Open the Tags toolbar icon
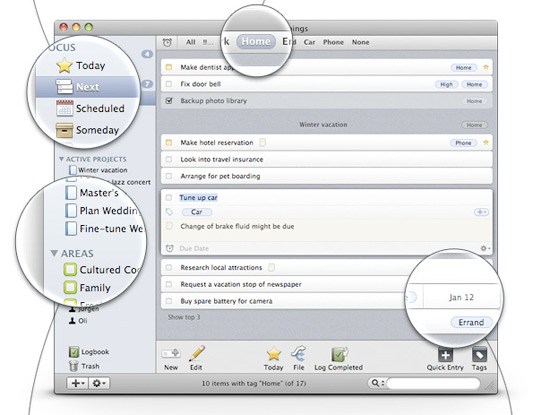The width and height of the screenshot is (550, 415). click(479, 354)
